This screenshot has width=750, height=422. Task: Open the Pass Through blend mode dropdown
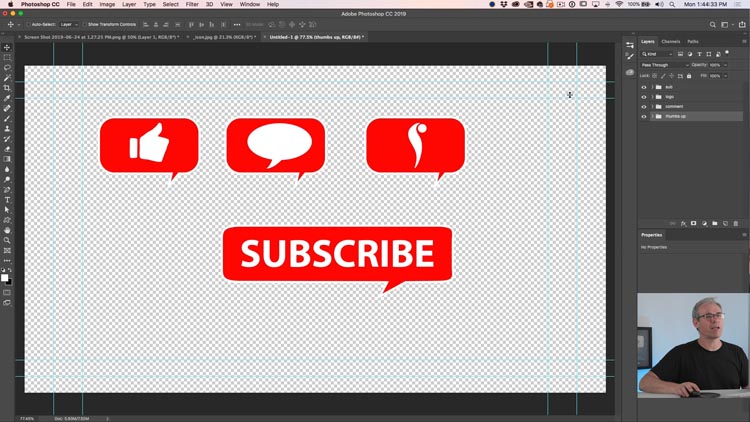[664, 65]
